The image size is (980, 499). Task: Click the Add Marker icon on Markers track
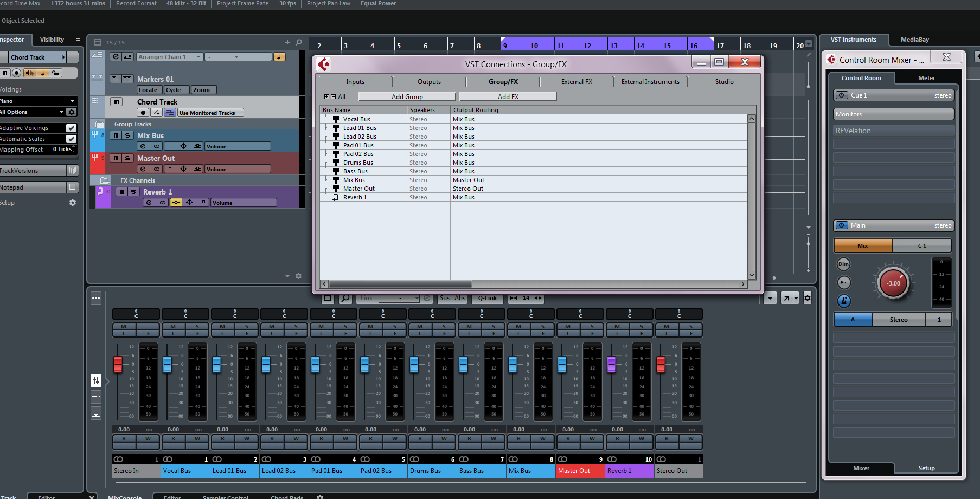point(116,79)
